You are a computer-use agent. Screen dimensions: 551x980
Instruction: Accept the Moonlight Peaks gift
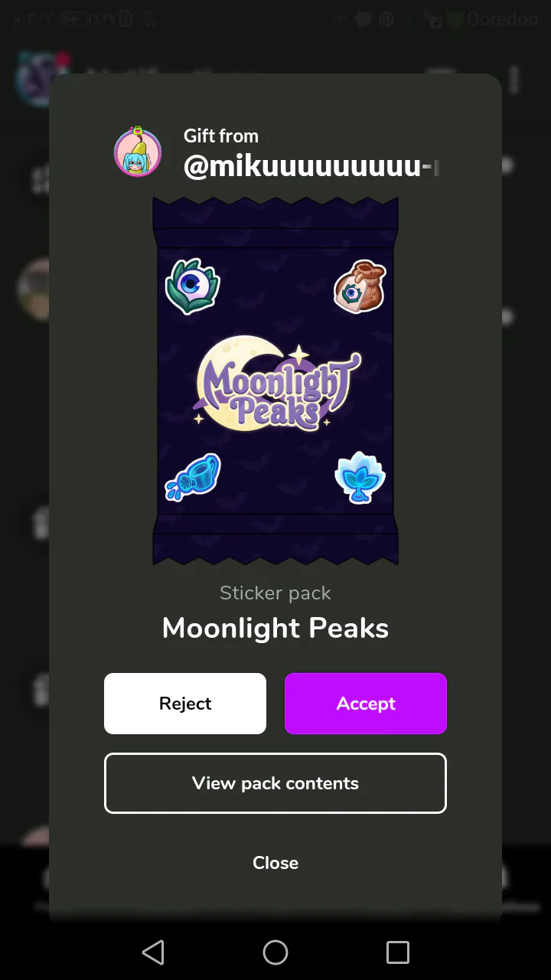click(366, 704)
